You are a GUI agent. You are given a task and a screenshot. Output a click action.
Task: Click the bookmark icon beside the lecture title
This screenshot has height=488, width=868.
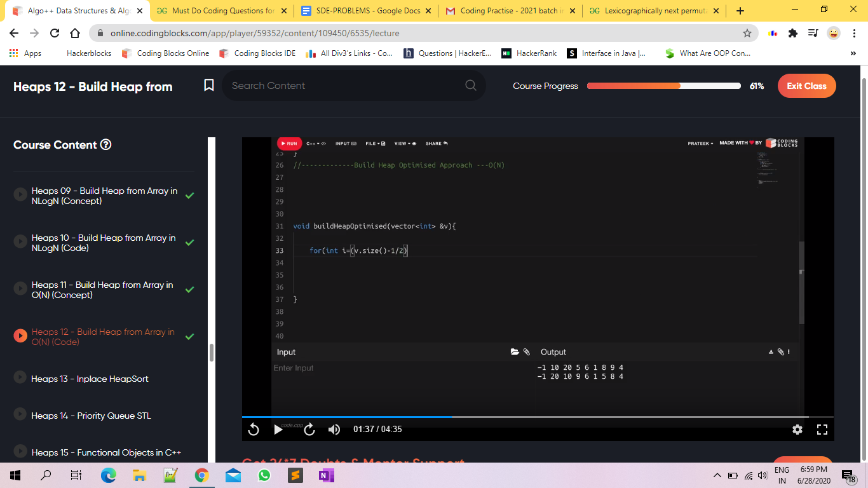click(x=208, y=85)
